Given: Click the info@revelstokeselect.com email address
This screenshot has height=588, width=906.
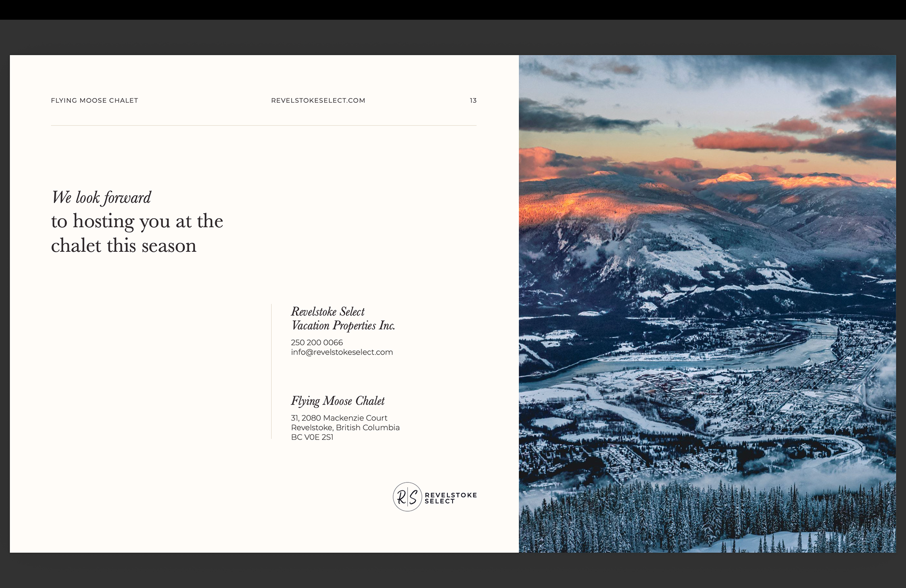Looking at the screenshot, I should click(x=342, y=352).
